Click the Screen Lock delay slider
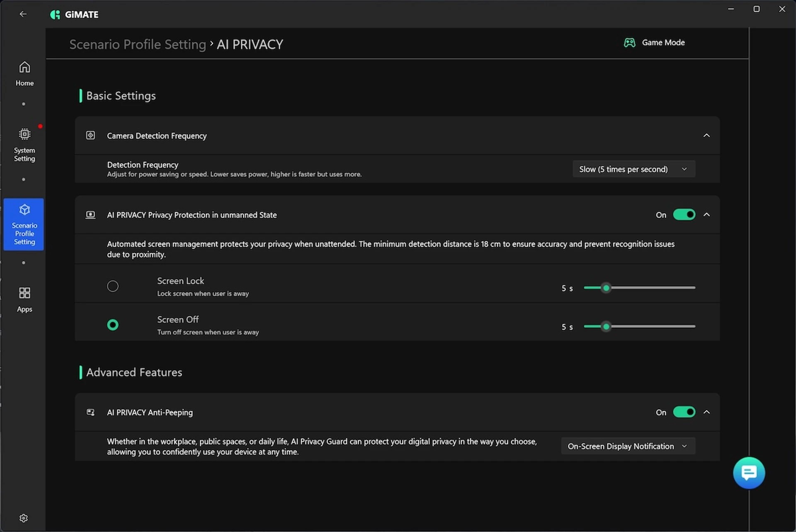796x532 pixels. 639,288
